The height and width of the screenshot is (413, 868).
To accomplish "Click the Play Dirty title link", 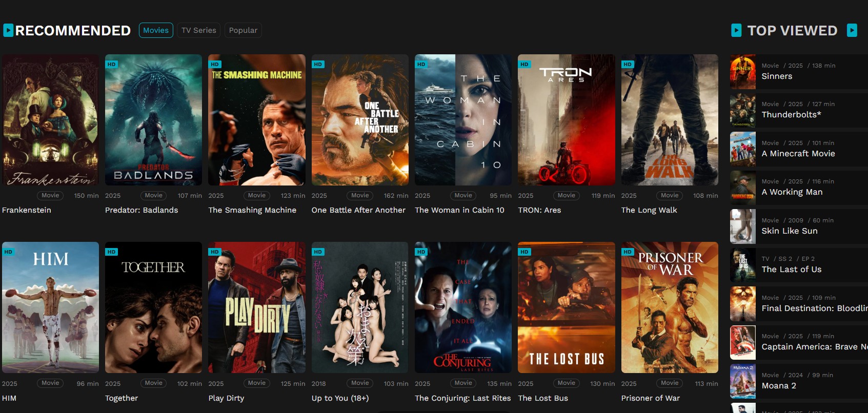I will [226, 398].
